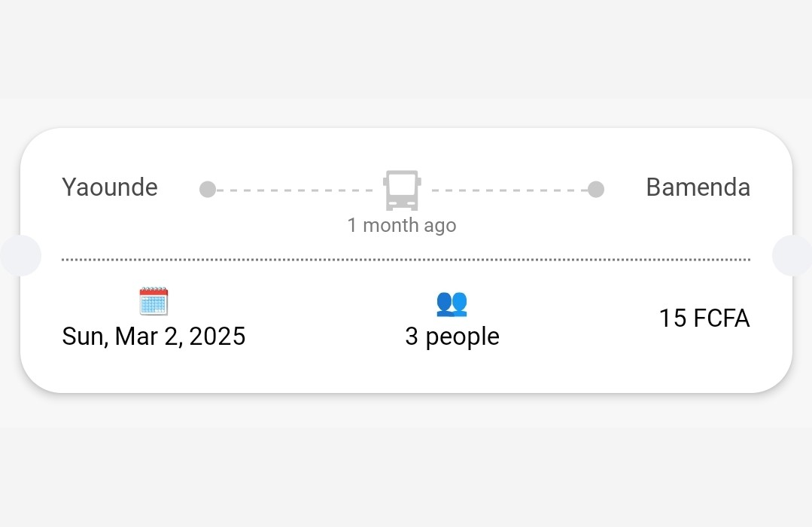Viewport: 812px width, 527px height.
Task: Click the origin dot next to Yaounde
Action: (208, 189)
